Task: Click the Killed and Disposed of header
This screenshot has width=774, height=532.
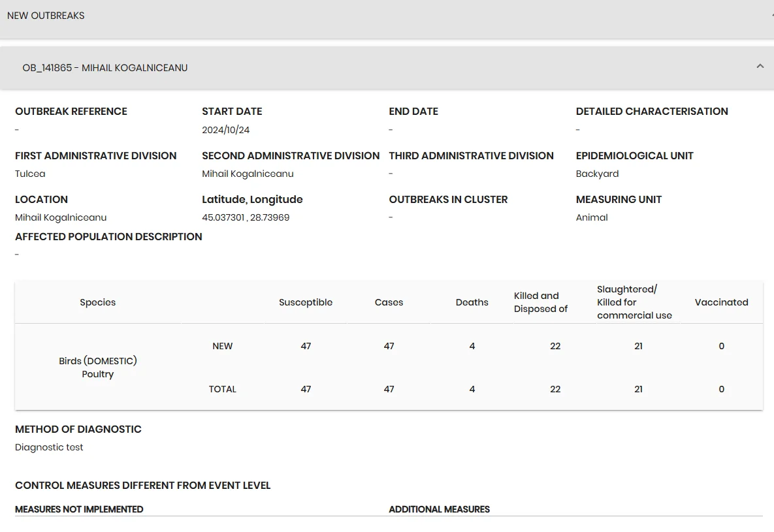Action: click(x=541, y=302)
